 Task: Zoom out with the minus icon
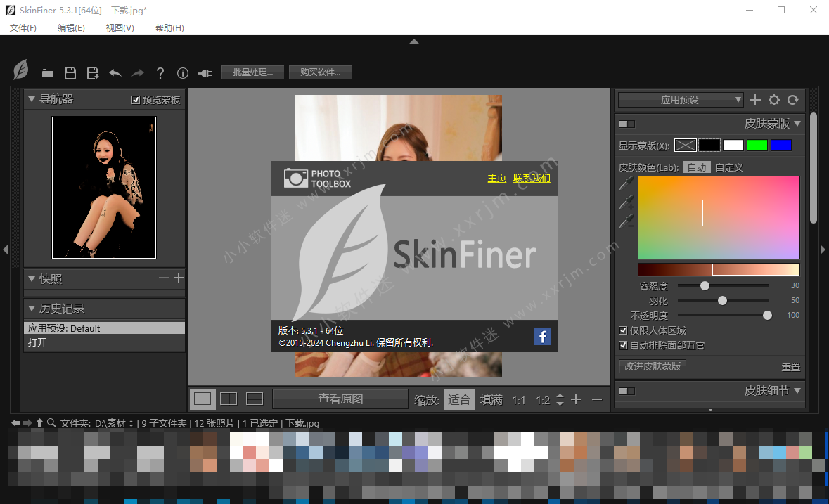(x=597, y=400)
